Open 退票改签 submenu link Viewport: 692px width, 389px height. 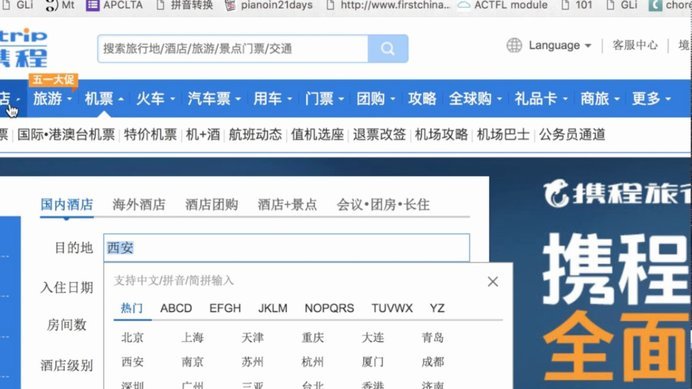(379, 135)
